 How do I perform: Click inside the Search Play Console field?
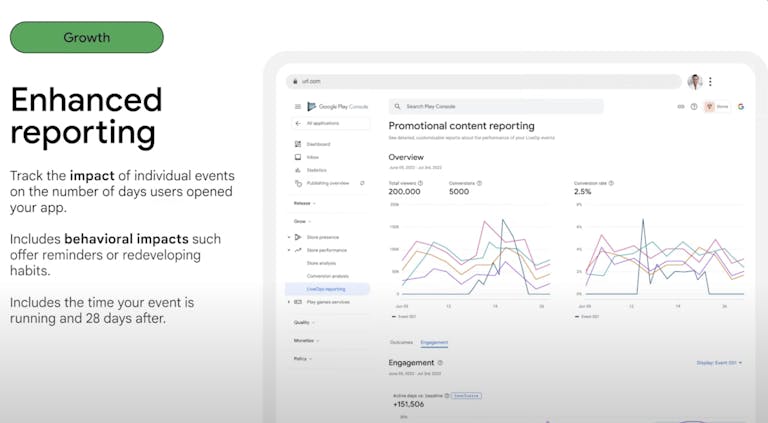click(496, 106)
